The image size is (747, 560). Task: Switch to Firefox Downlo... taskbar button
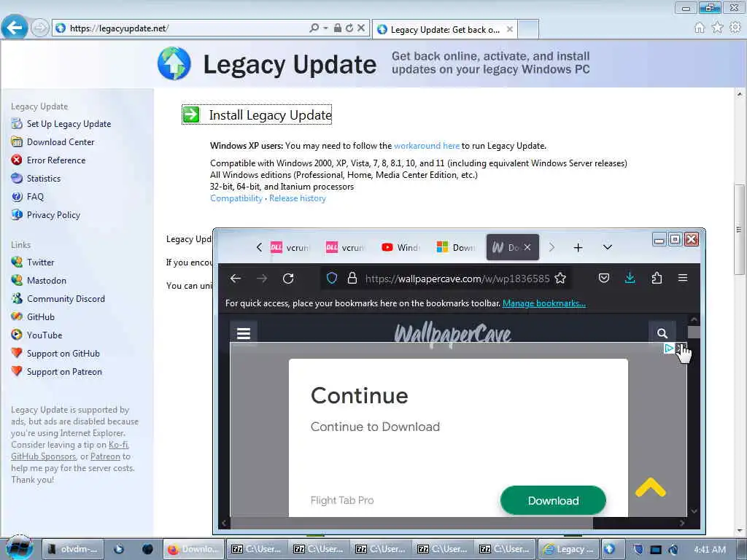(194, 549)
